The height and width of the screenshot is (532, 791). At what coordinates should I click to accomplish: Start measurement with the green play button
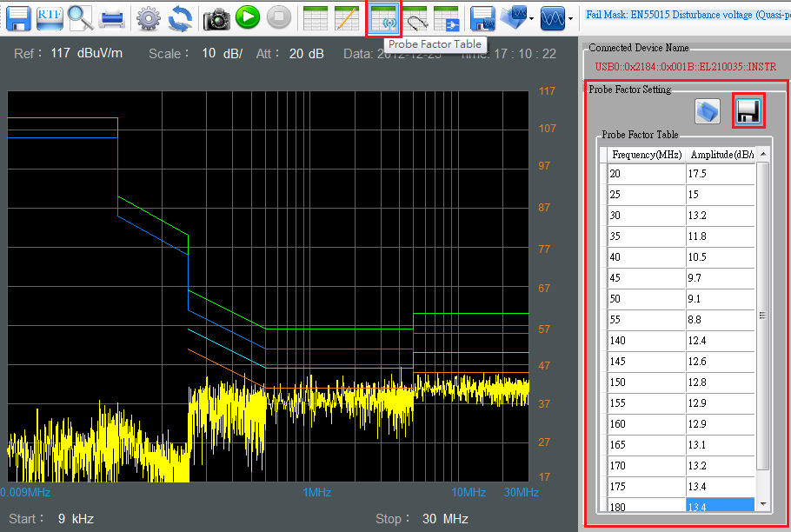[248, 17]
